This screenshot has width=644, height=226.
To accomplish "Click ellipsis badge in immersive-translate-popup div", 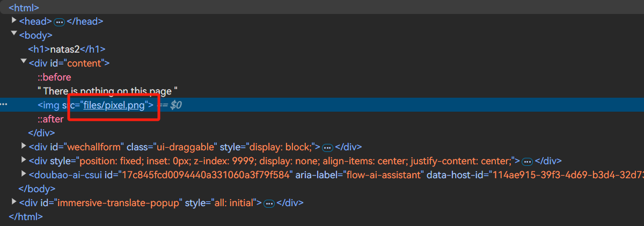I will [269, 203].
